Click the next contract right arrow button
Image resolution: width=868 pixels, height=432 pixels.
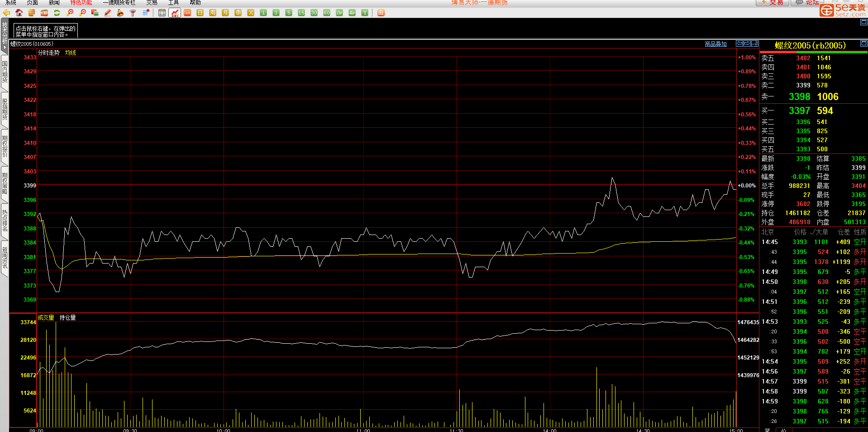click(x=747, y=43)
